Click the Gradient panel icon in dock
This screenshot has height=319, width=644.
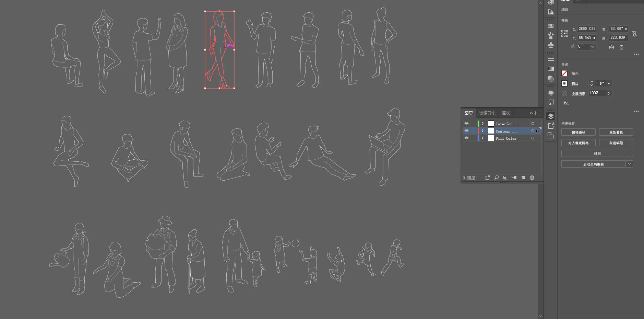point(551,69)
